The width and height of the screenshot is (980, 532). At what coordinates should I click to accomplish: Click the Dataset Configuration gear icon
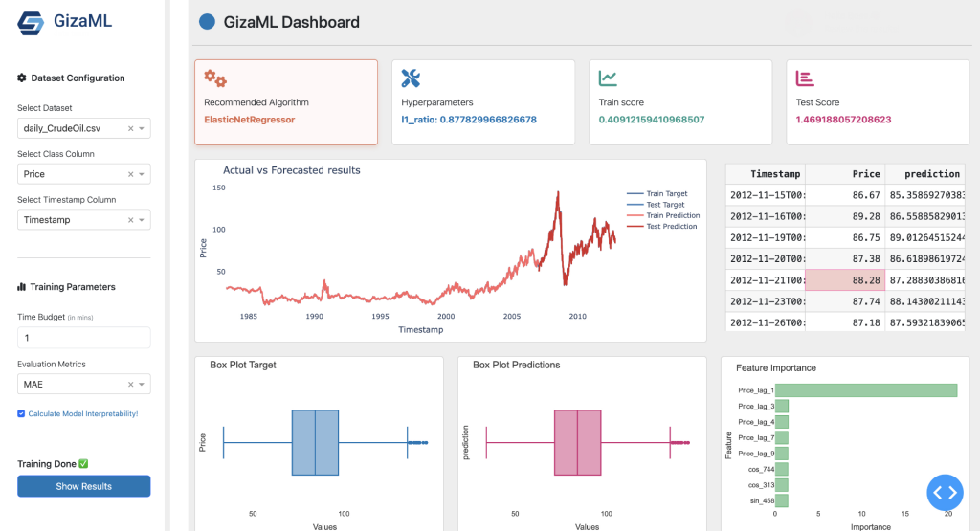click(22, 78)
